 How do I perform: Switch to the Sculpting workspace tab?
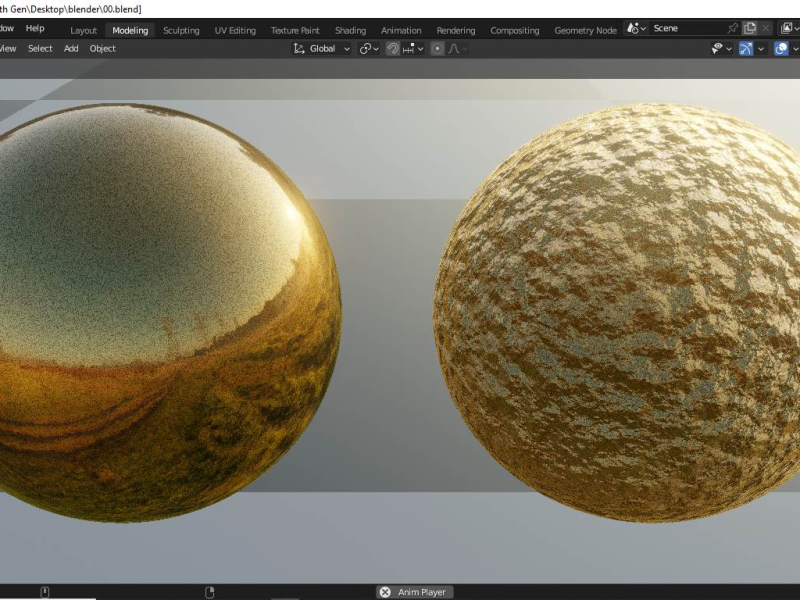pos(181,30)
